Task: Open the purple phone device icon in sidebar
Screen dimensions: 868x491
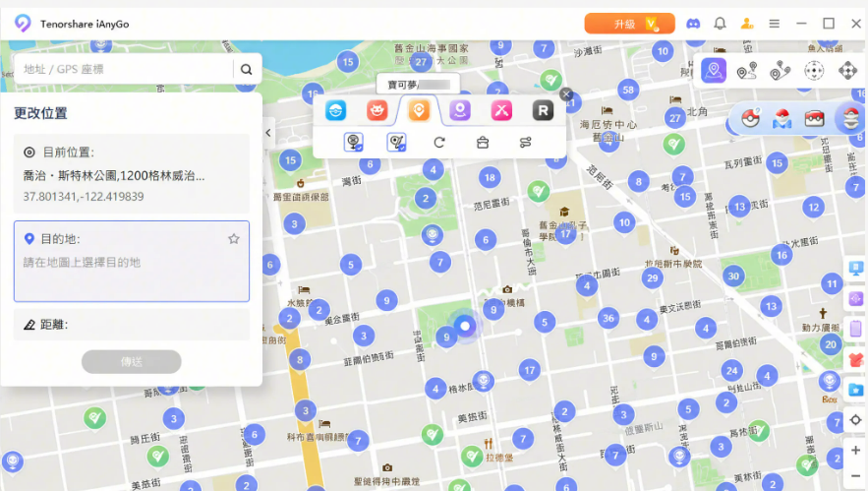Action: [856, 329]
